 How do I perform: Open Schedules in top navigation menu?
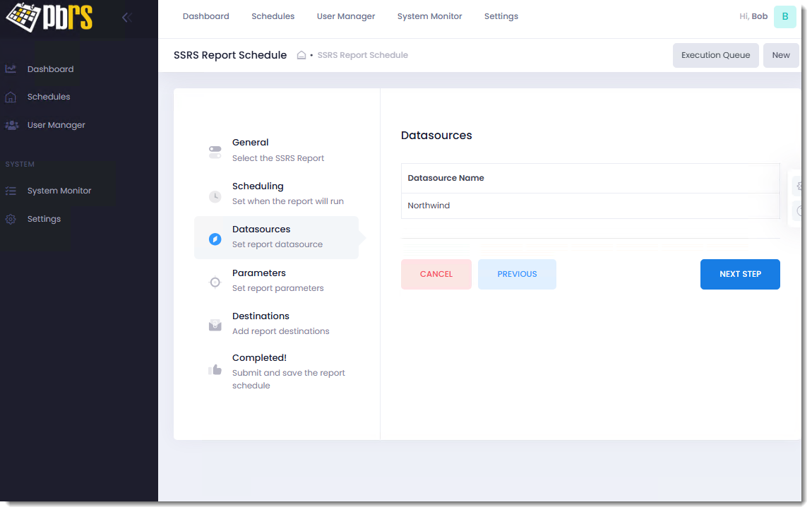pos(273,16)
